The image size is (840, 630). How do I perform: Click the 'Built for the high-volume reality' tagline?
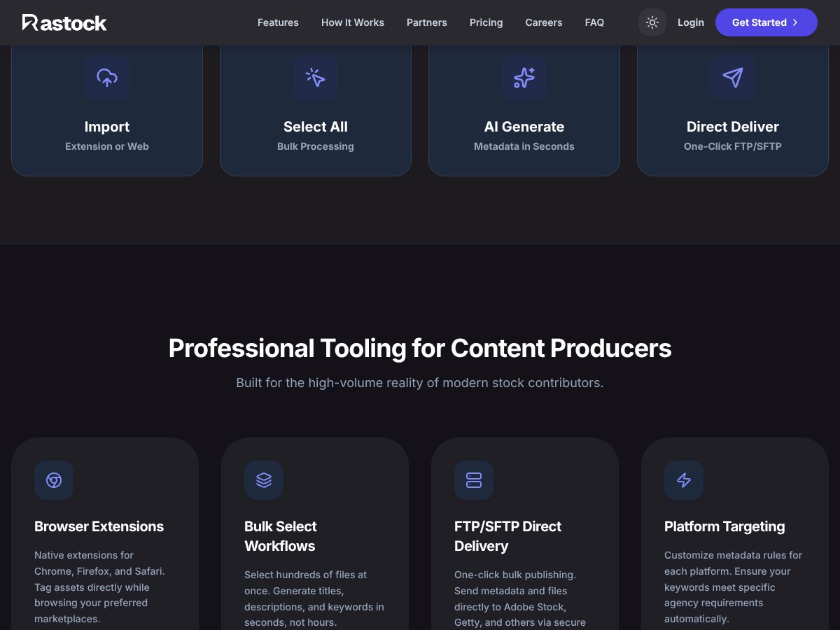click(x=420, y=383)
